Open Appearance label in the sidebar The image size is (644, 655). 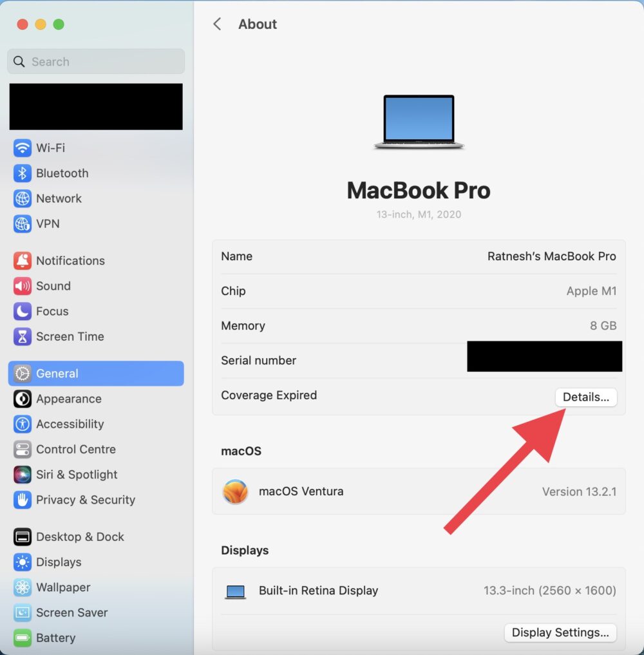[69, 399]
